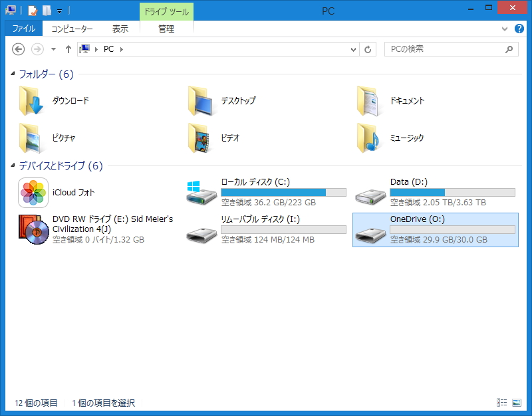532x416 pixels.
Task: Go back with the back arrow
Action: pos(19,49)
